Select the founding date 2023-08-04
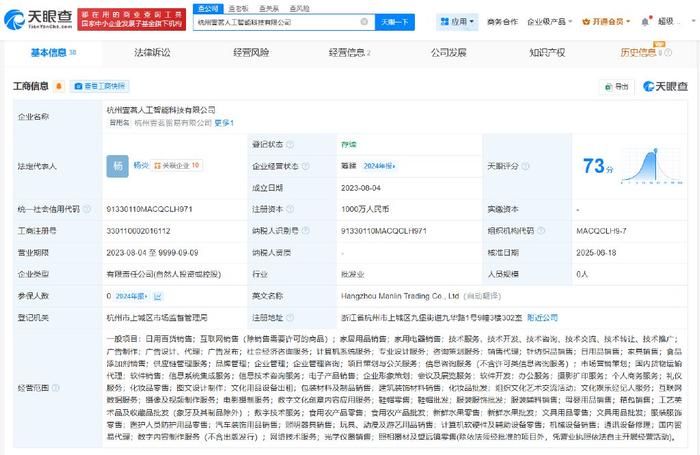Screen dimensions: 700x455 pyautogui.click(x=361, y=188)
